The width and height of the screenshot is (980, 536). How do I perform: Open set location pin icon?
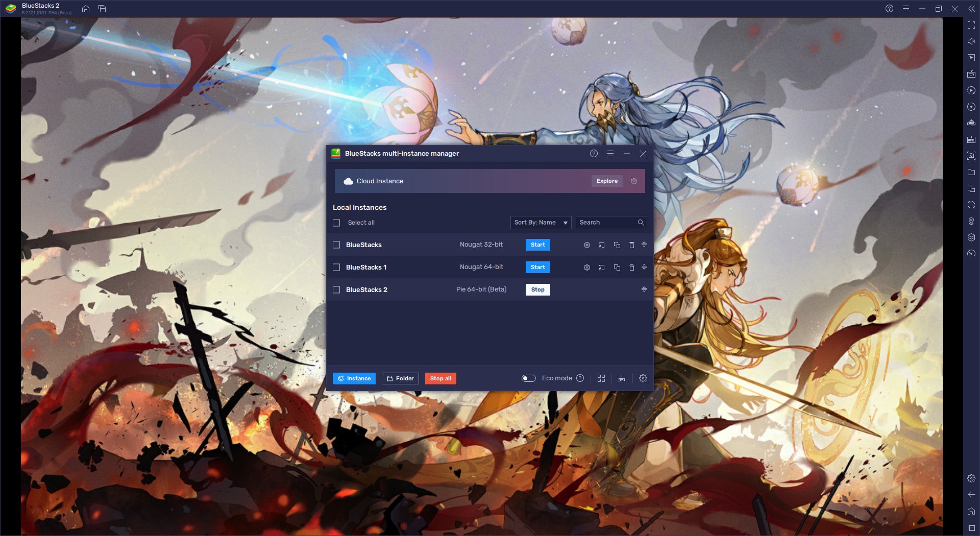click(971, 221)
